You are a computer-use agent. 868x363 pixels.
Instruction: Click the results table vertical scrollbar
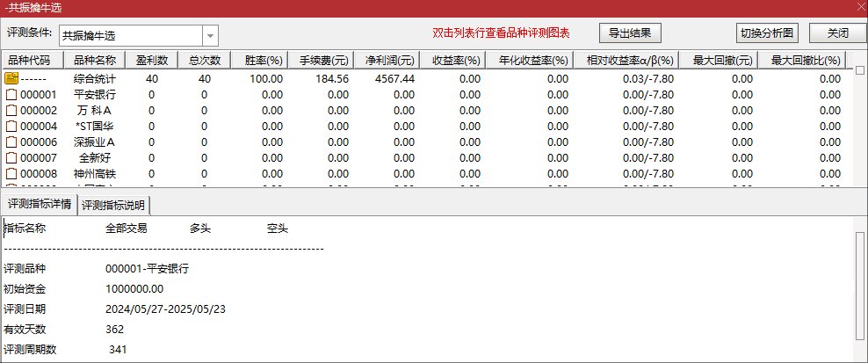[x=860, y=132]
